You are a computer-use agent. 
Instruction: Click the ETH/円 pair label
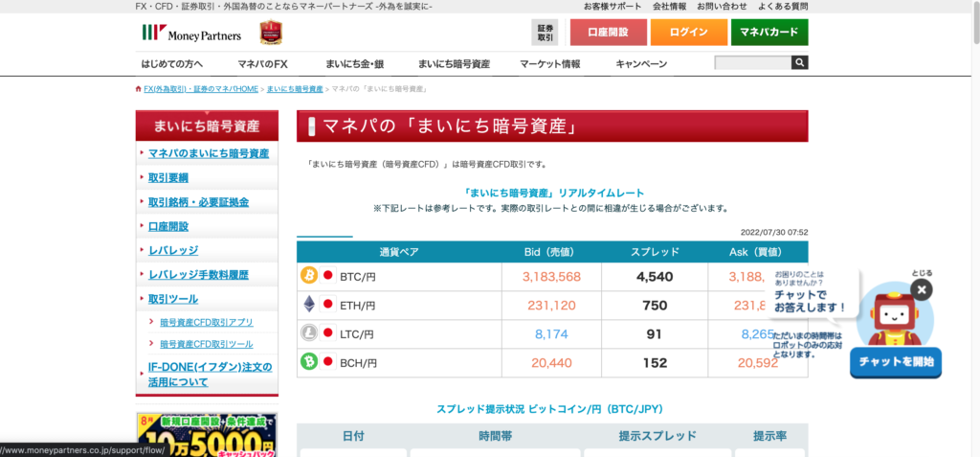358,306
